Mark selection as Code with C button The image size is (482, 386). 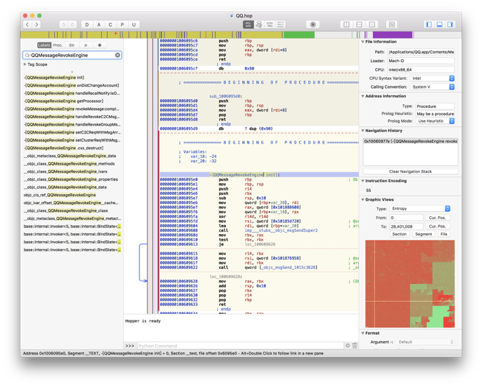[110, 25]
